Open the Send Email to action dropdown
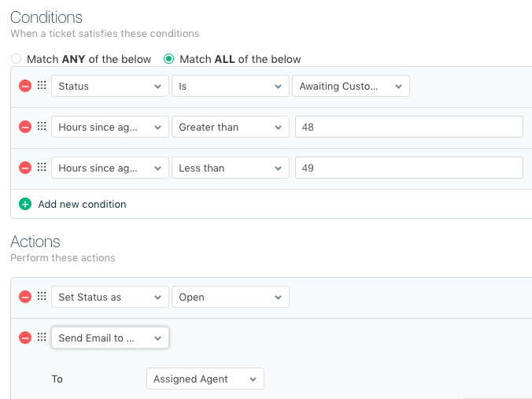 click(x=110, y=338)
